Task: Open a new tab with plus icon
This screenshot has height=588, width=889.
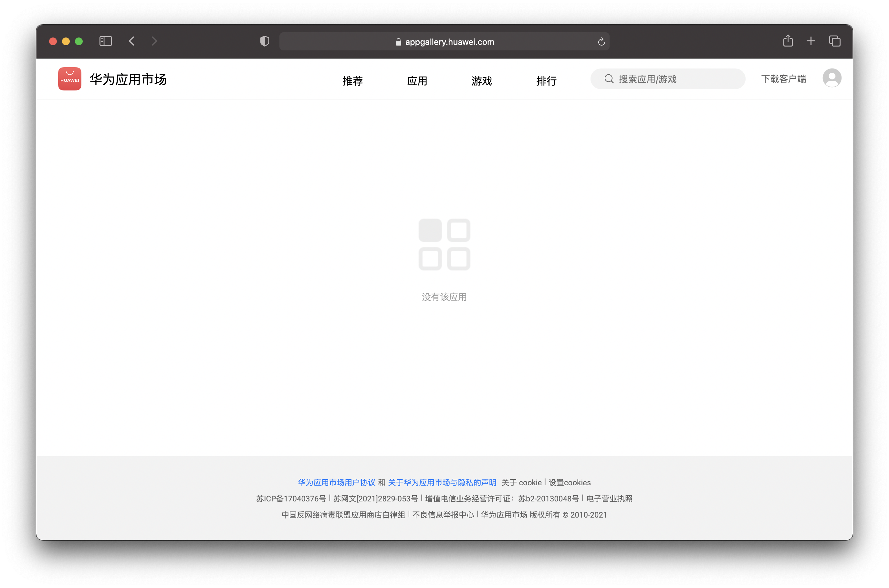Action: click(811, 41)
